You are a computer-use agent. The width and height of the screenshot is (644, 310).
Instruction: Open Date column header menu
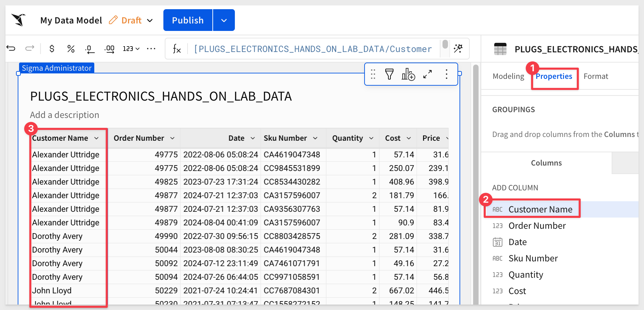pyautogui.click(x=253, y=138)
